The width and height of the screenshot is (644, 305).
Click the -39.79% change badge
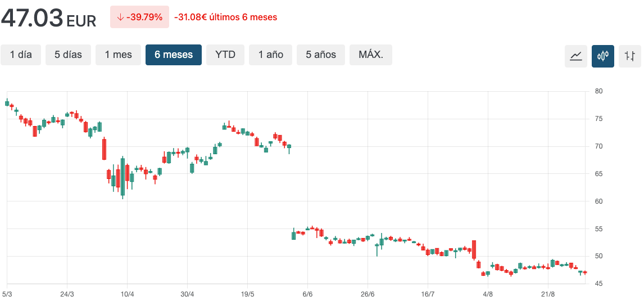click(x=139, y=17)
